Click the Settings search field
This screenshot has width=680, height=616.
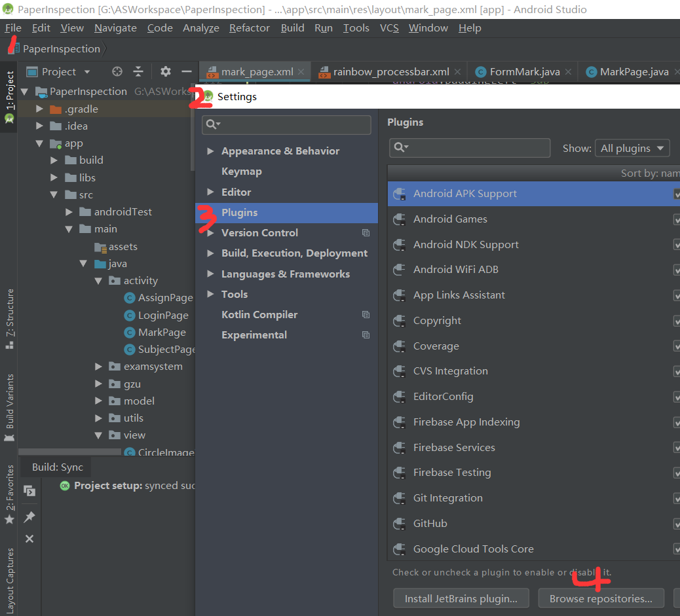(x=286, y=125)
